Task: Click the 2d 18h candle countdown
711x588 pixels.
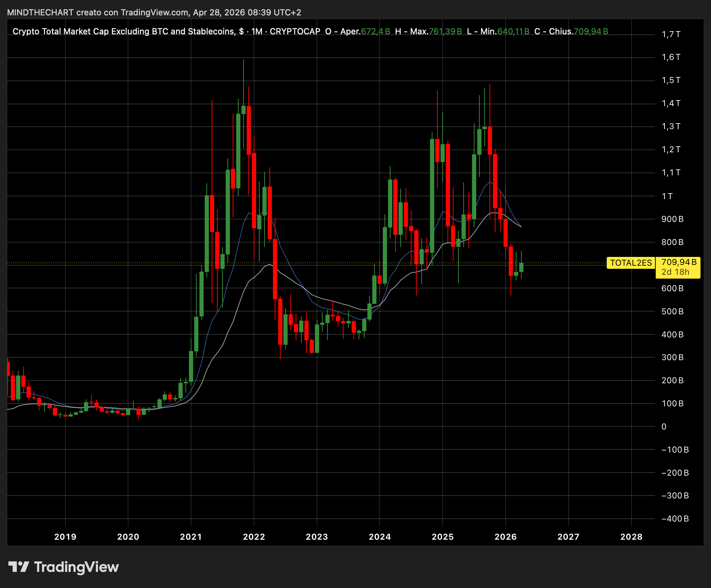Action: 675,272
